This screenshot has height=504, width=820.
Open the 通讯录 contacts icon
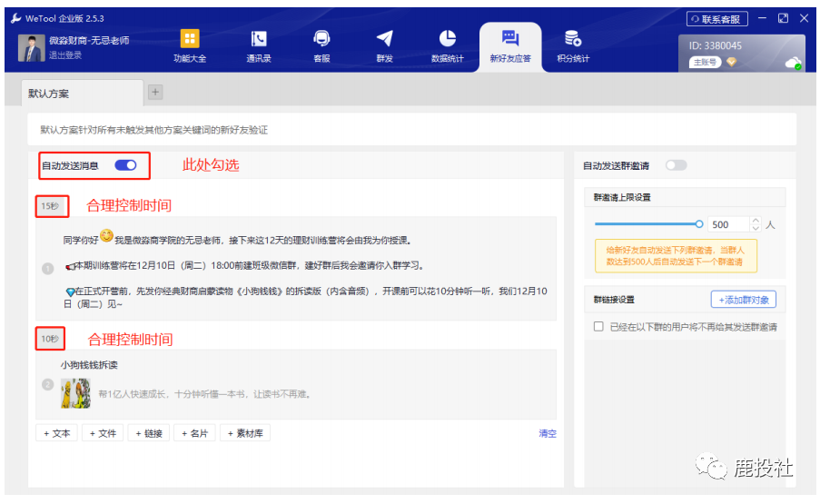[258, 38]
